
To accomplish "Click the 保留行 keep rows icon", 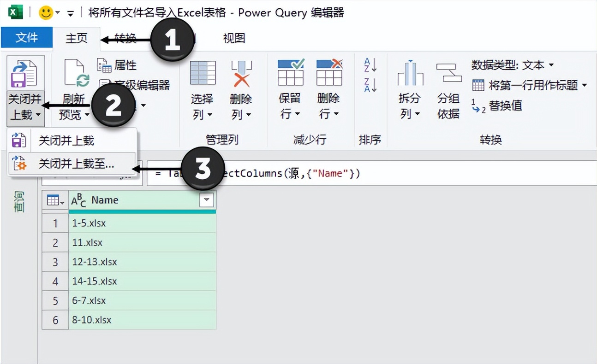I will (x=290, y=72).
